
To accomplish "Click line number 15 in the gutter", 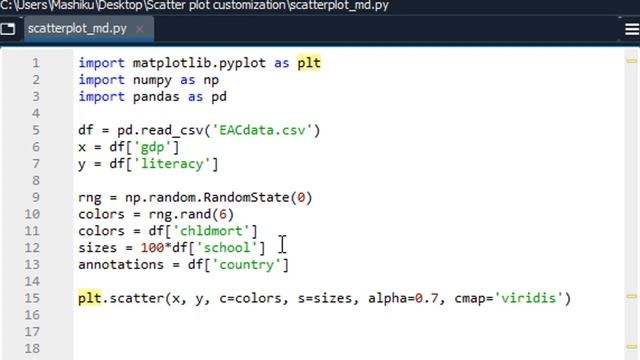I will 32,298.
